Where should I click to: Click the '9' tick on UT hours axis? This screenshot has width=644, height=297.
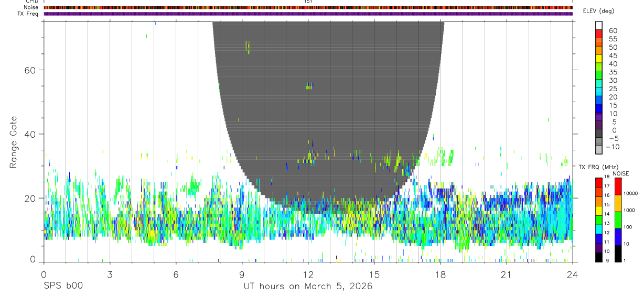(242, 275)
